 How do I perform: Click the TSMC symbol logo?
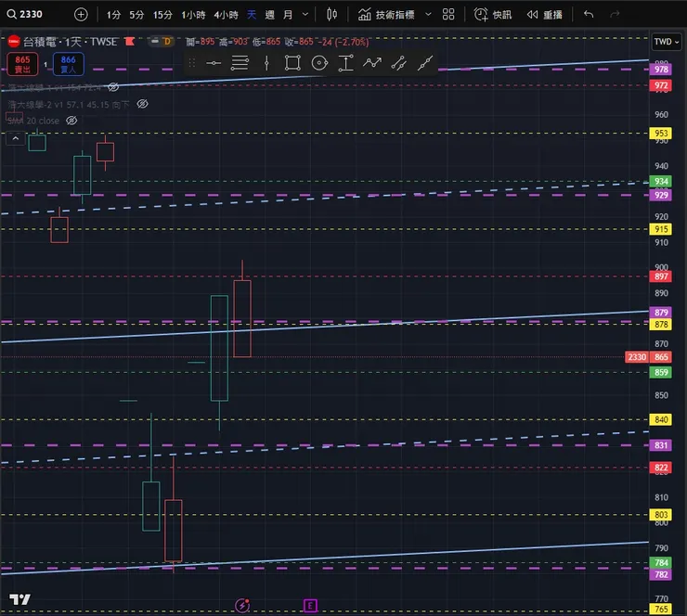[x=14, y=42]
